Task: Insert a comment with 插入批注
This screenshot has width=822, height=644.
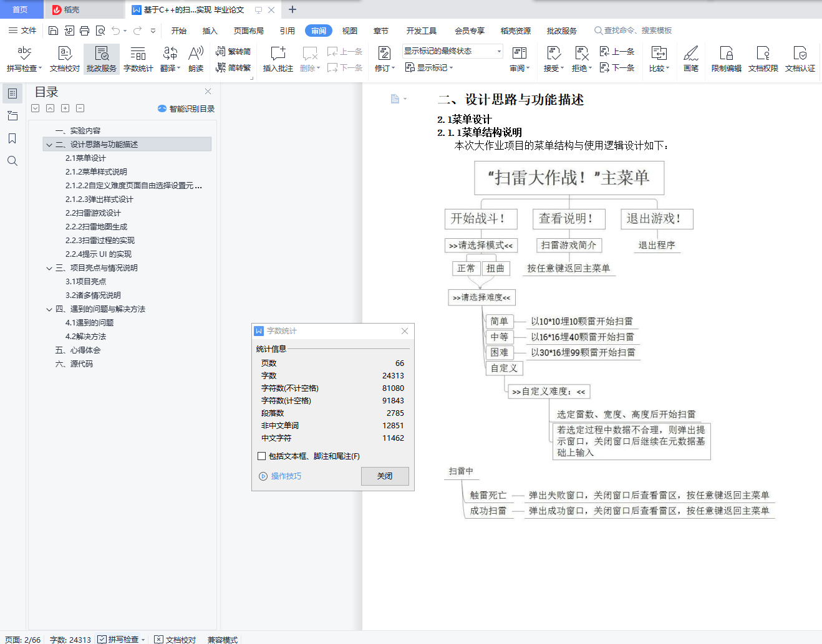Action: 278,59
